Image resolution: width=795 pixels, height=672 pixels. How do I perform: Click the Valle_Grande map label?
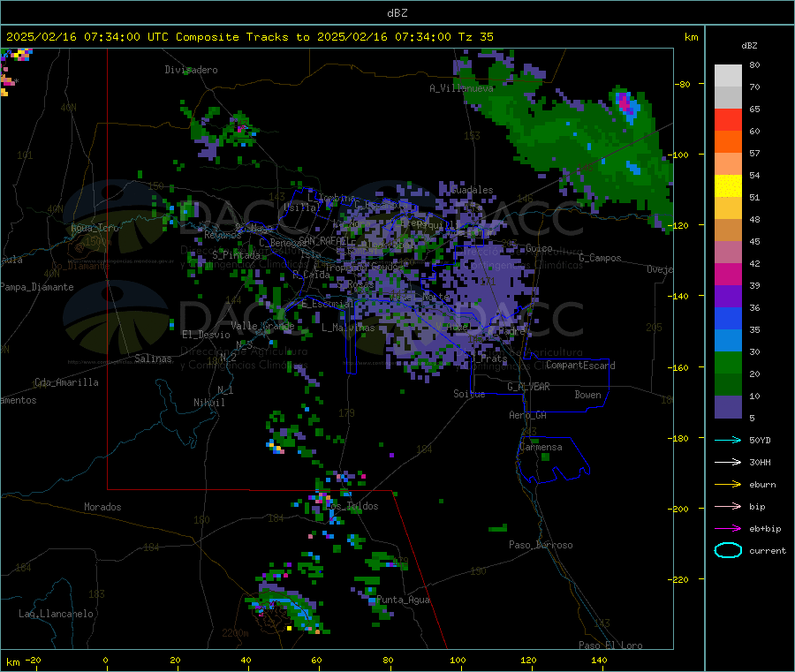point(262,326)
